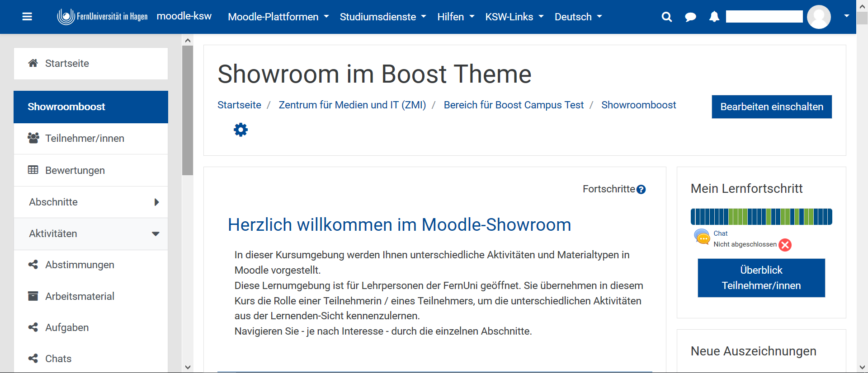868x373 pixels.
Task: Click the Fortschritte label
Action: [x=609, y=189]
